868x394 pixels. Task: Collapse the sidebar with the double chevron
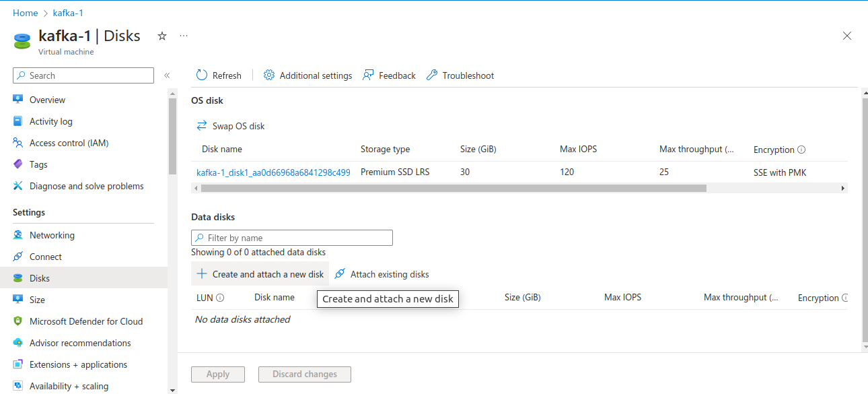click(x=167, y=75)
